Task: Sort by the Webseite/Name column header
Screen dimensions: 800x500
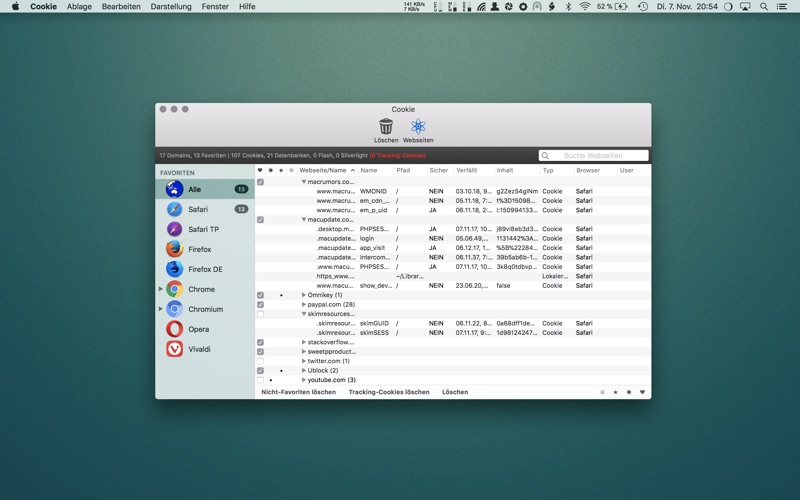Action: tap(327, 170)
